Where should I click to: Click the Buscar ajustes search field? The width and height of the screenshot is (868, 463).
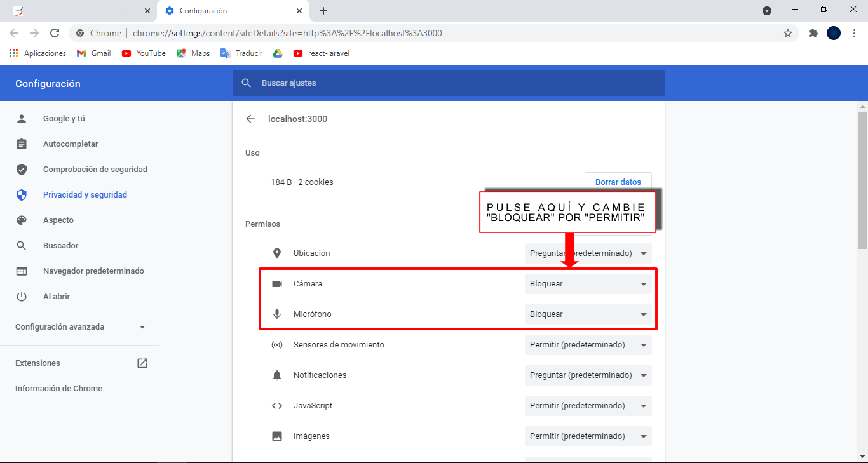pos(458,83)
